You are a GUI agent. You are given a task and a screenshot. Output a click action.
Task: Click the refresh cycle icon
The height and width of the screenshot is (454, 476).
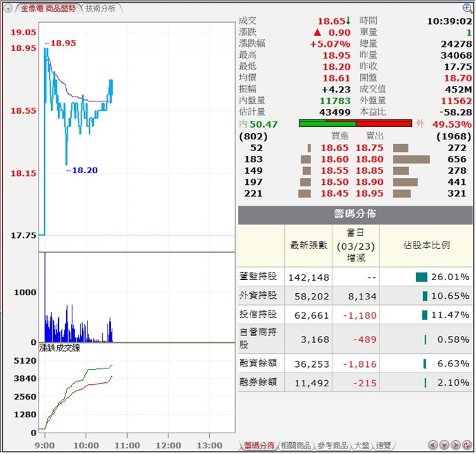coord(468,446)
